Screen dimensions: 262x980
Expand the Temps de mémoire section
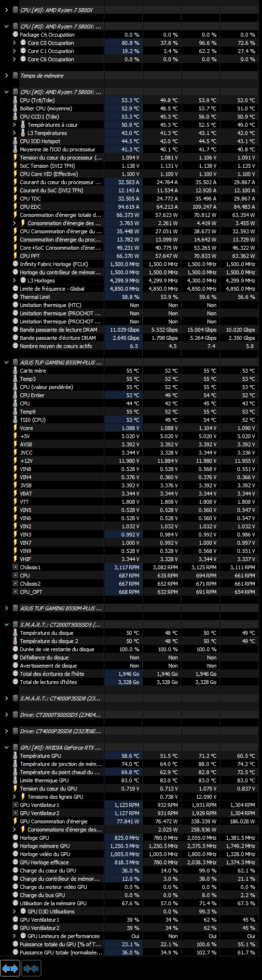6,76
